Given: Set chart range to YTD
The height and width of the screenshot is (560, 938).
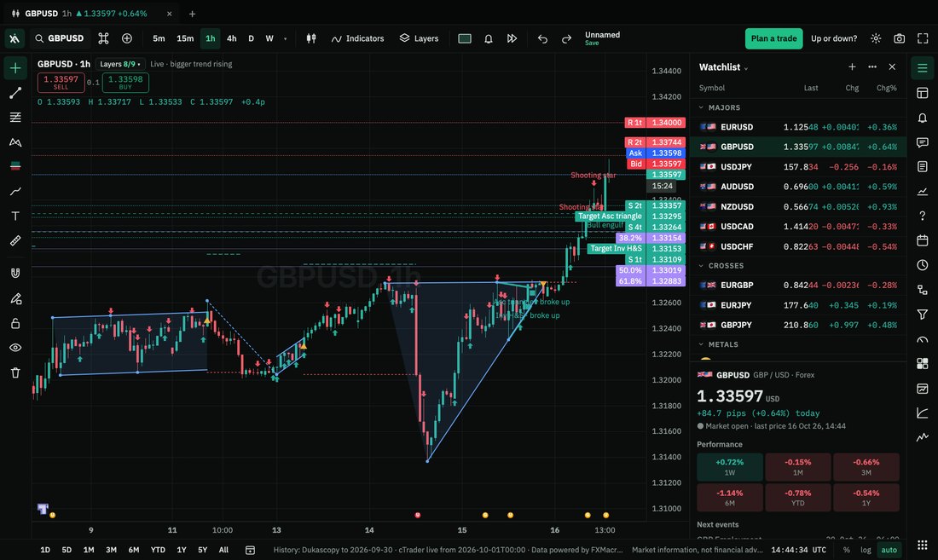Looking at the screenshot, I should 158,550.
